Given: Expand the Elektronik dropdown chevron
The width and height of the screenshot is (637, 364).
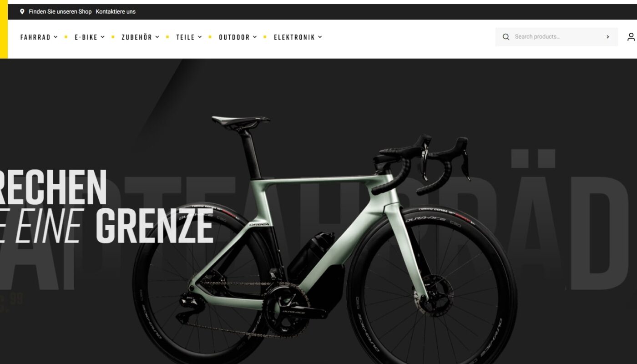Looking at the screenshot, I should 320,37.
